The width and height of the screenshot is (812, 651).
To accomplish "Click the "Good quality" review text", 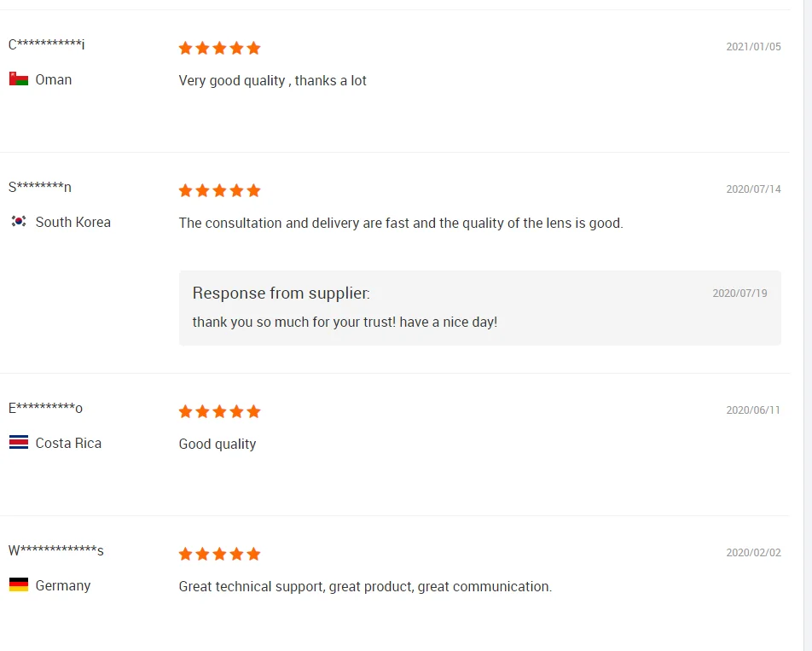I will 217,444.
